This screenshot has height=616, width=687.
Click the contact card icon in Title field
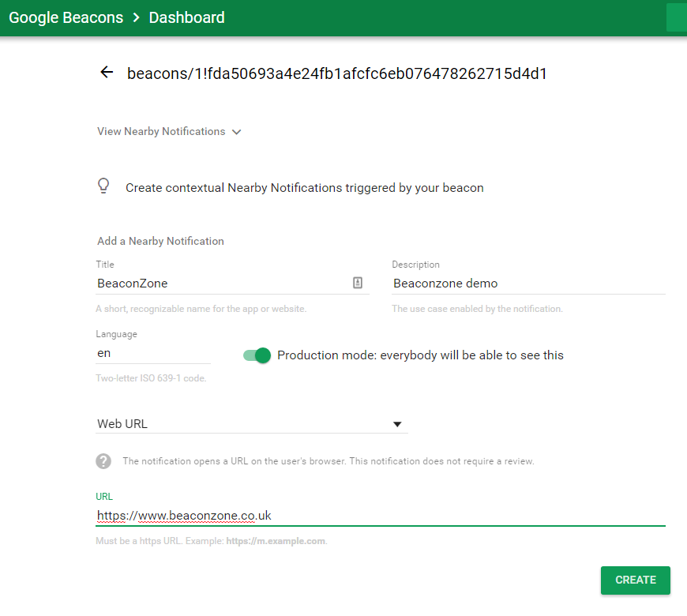click(x=358, y=283)
